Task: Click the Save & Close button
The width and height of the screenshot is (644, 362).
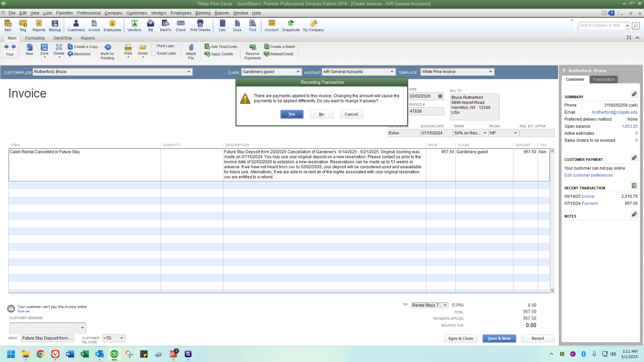Action: pyautogui.click(x=461, y=339)
